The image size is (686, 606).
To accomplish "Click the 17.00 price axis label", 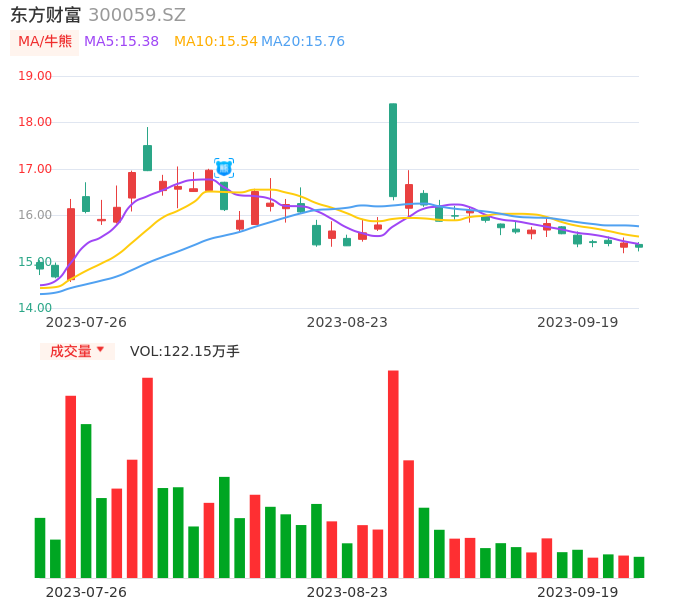I will [x=35, y=169].
